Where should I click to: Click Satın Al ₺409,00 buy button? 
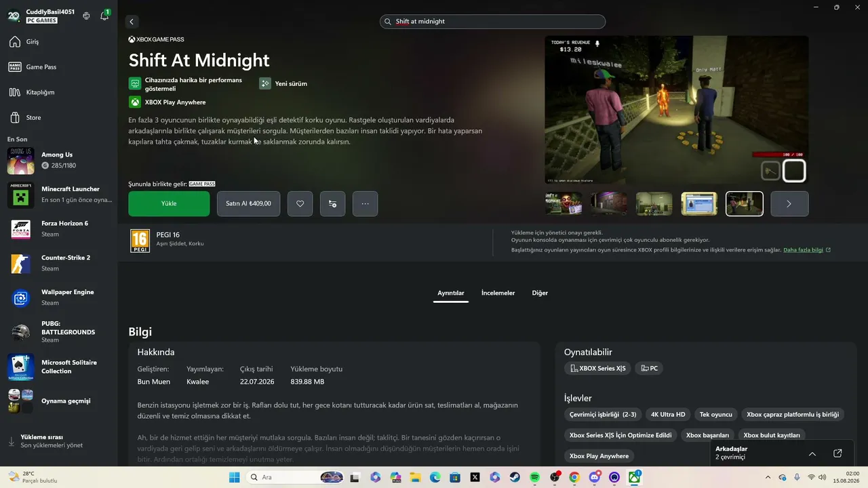pyautogui.click(x=248, y=203)
